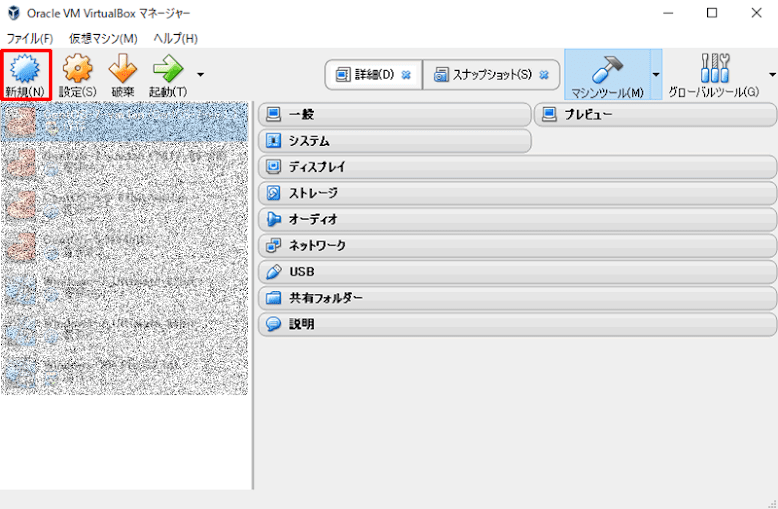Viewport: 778px width, 509px height.
Task: Open the ネットワーク section header
Action: pyautogui.click(x=518, y=246)
